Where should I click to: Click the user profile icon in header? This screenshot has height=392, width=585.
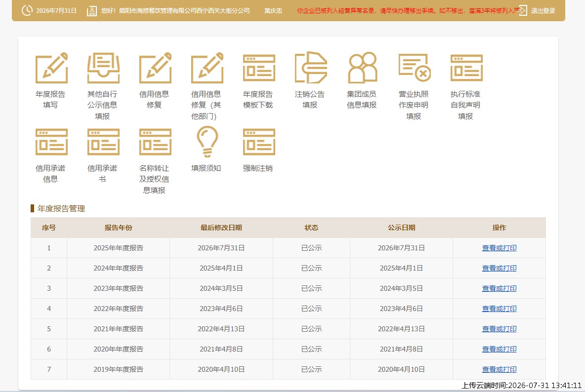pos(92,11)
